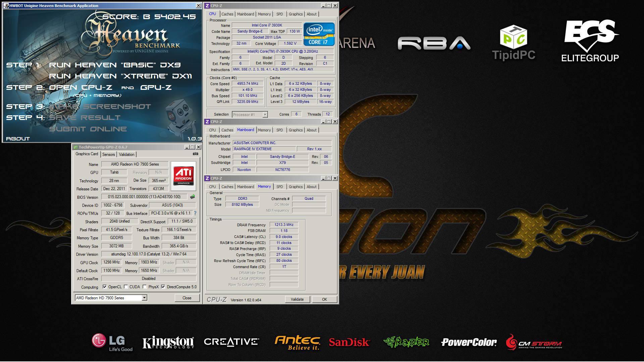Click the CM Storm logo
644x362 pixels.
click(534, 343)
